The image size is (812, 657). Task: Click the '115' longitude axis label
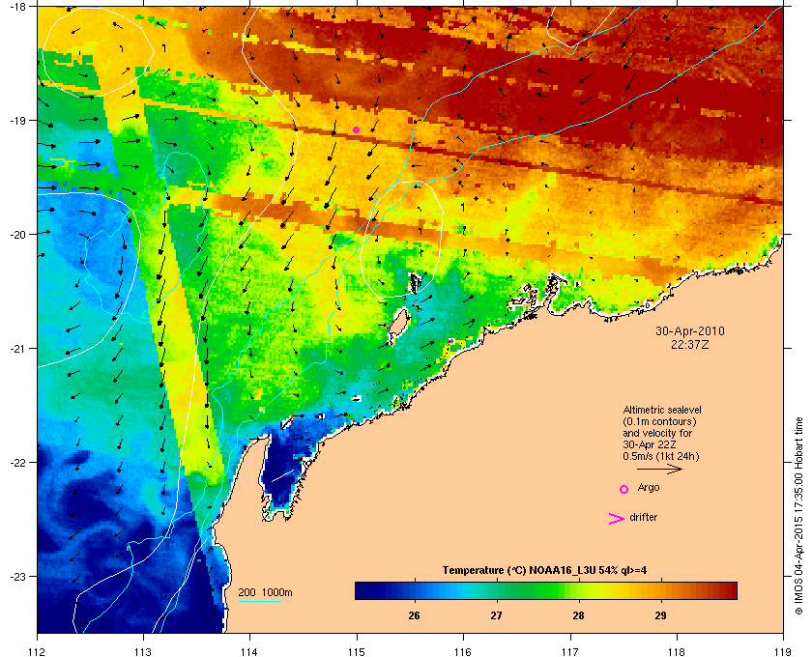click(x=357, y=652)
